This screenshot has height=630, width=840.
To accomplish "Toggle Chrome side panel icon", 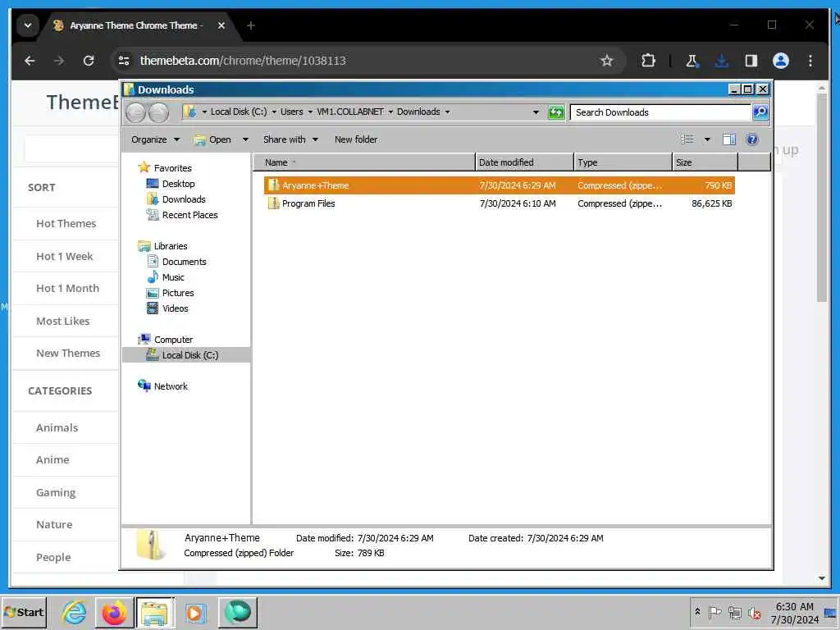I will click(751, 61).
